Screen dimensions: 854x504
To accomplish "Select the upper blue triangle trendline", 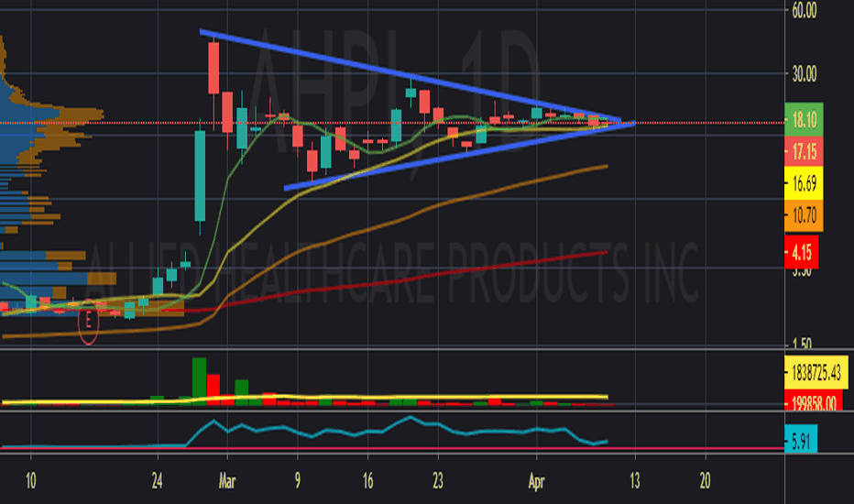I will click(409, 75).
